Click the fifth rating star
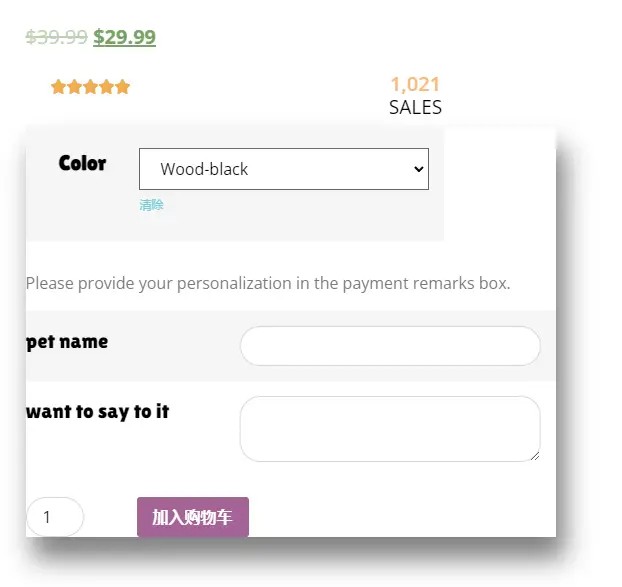This screenshot has height=587, width=622. (123, 87)
